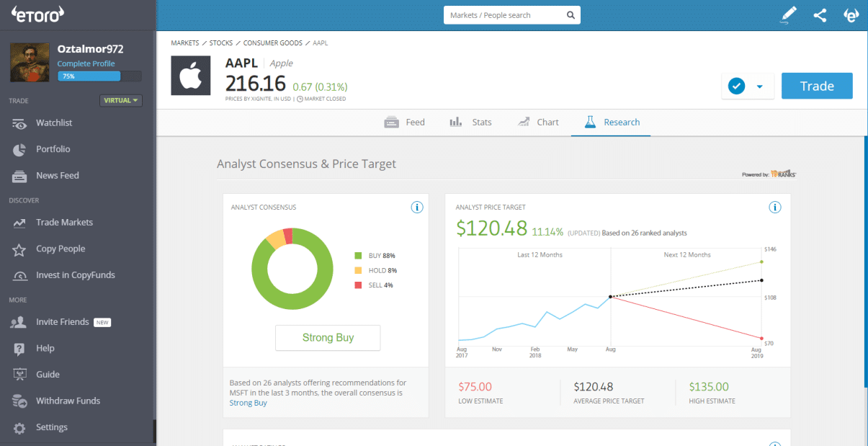Click the profile completion progress bar
Screen dimensions: 868x446
coord(99,76)
